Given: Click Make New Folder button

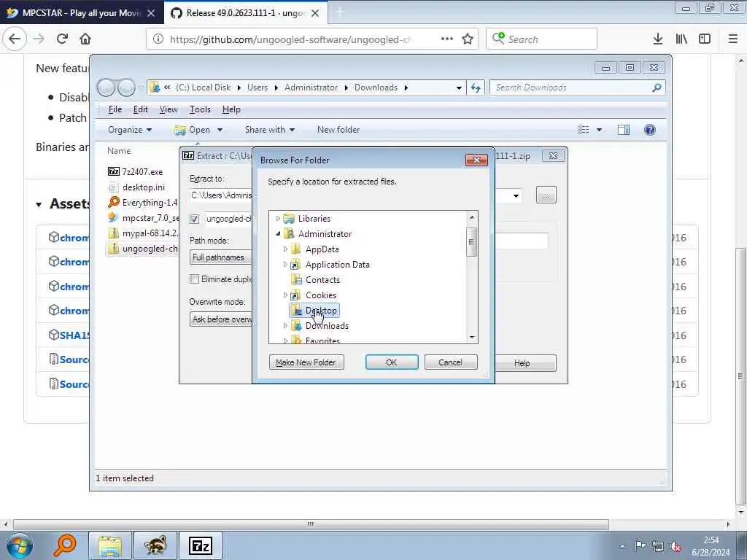Looking at the screenshot, I should (x=306, y=362).
